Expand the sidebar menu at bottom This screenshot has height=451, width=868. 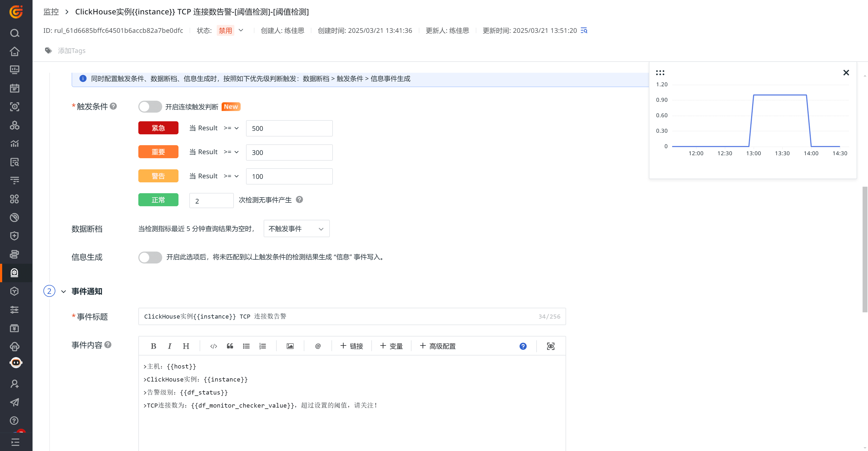15,442
